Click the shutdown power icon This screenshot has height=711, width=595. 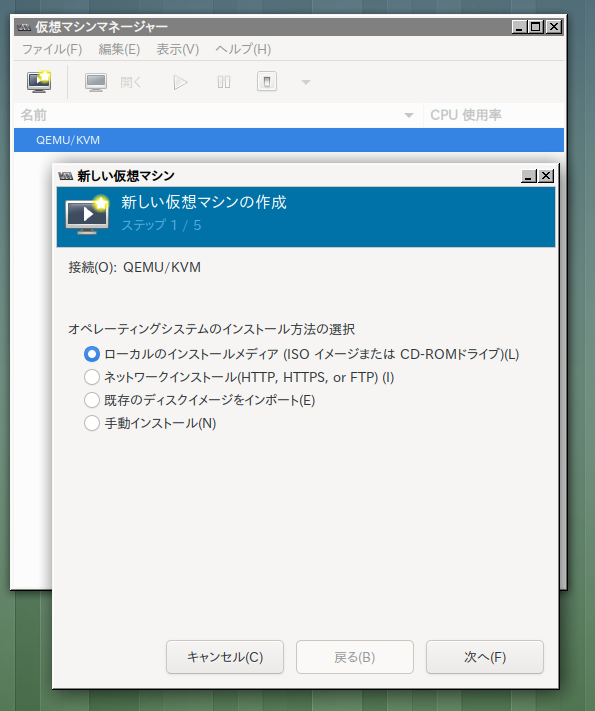click(x=267, y=82)
